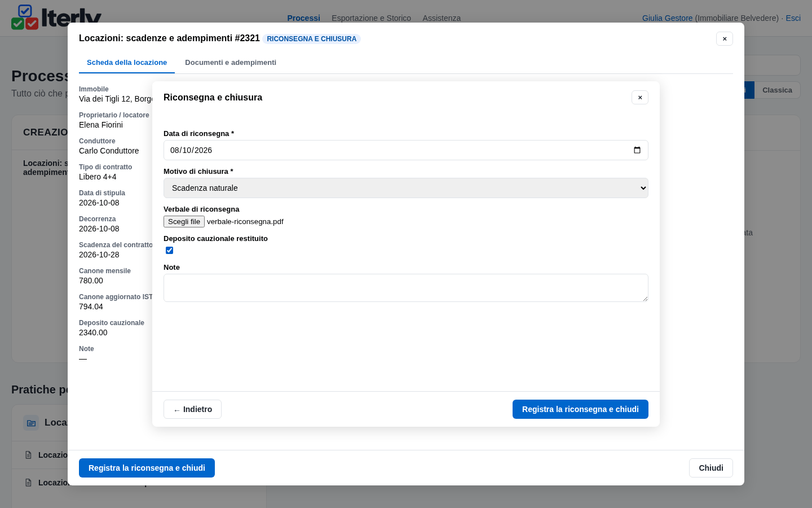Open the date picker calendar icon
Image resolution: width=812 pixels, height=508 pixels.
[x=637, y=150]
